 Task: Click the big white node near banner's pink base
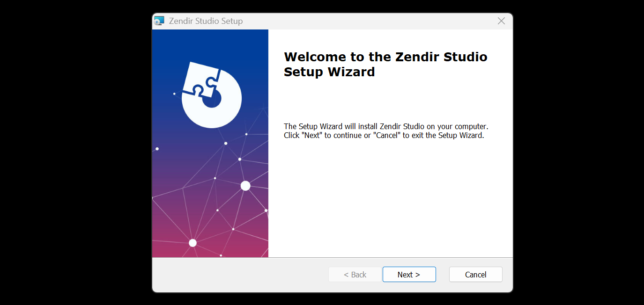pyautogui.click(x=192, y=243)
